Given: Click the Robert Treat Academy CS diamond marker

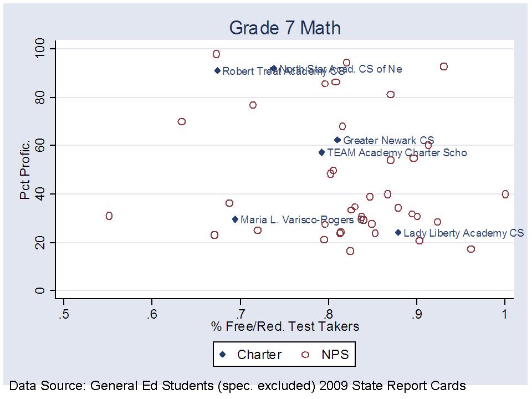Looking at the screenshot, I should click(217, 70).
